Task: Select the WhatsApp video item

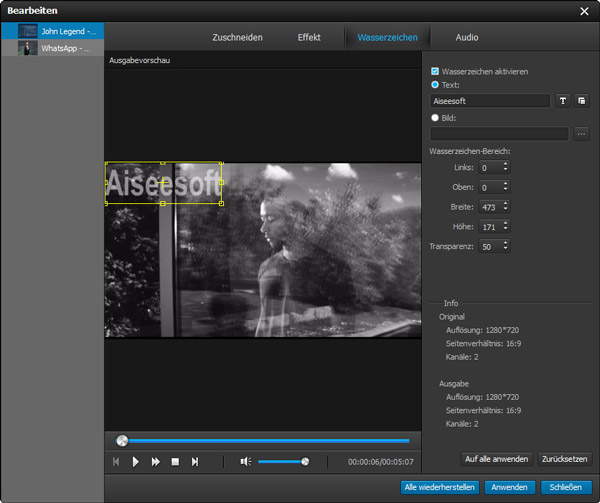Action: pos(52,48)
